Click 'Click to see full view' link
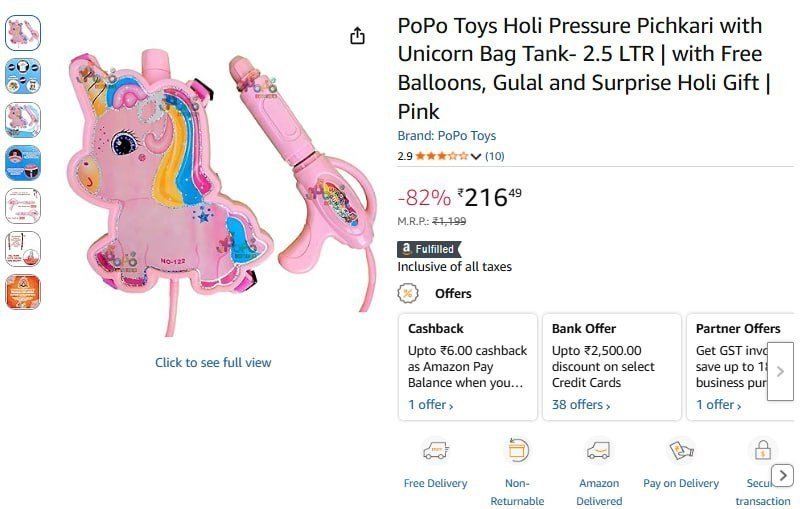Viewport: 800px width, 509px height. click(x=213, y=363)
